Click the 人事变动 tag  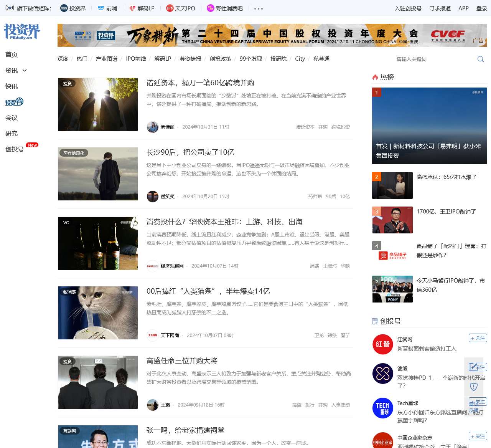(x=341, y=405)
